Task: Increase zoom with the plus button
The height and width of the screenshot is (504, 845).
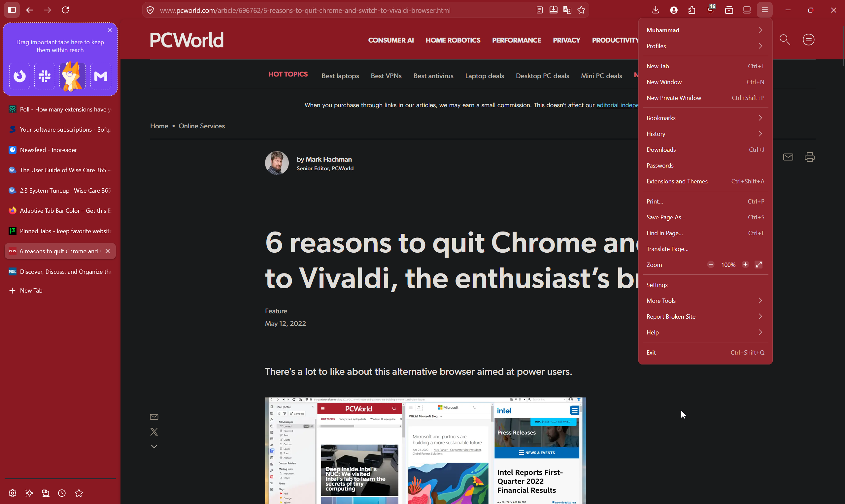Action: tap(745, 265)
